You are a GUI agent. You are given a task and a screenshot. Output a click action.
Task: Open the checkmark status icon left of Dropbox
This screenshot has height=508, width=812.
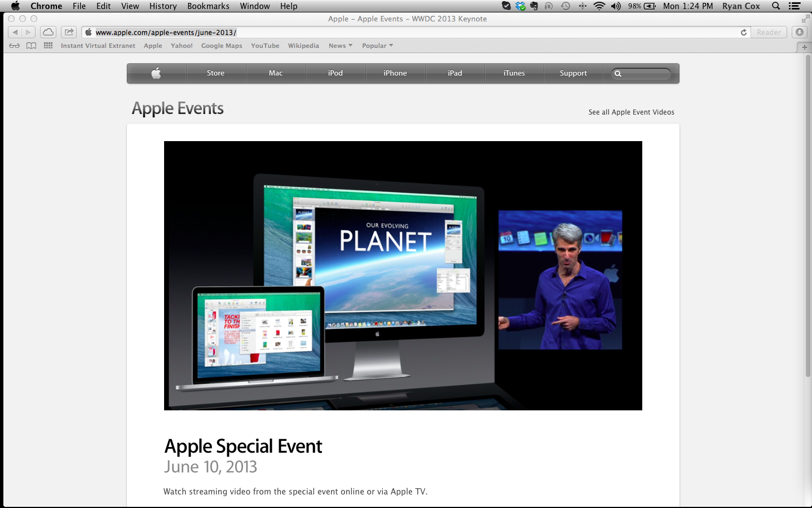(x=506, y=6)
